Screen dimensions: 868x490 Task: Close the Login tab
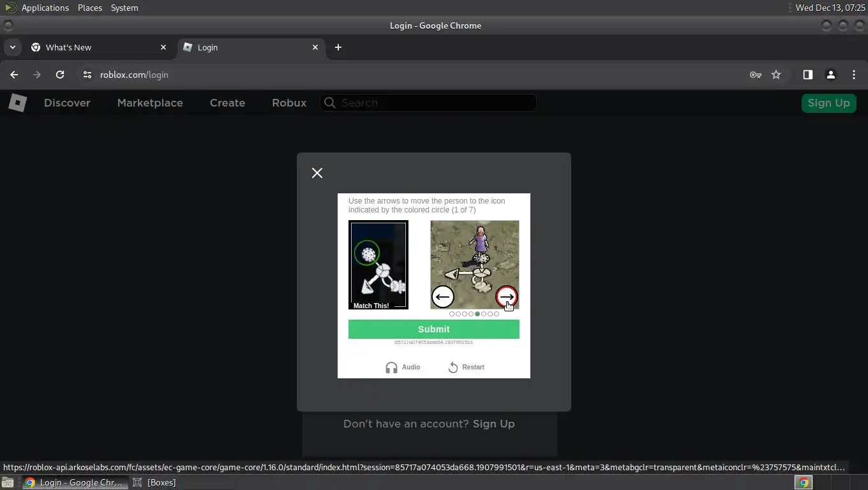click(x=315, y=47)
